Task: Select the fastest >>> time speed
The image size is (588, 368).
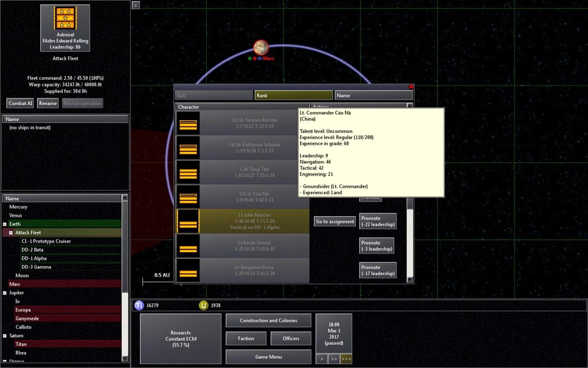Action: [x=346, y=359]
